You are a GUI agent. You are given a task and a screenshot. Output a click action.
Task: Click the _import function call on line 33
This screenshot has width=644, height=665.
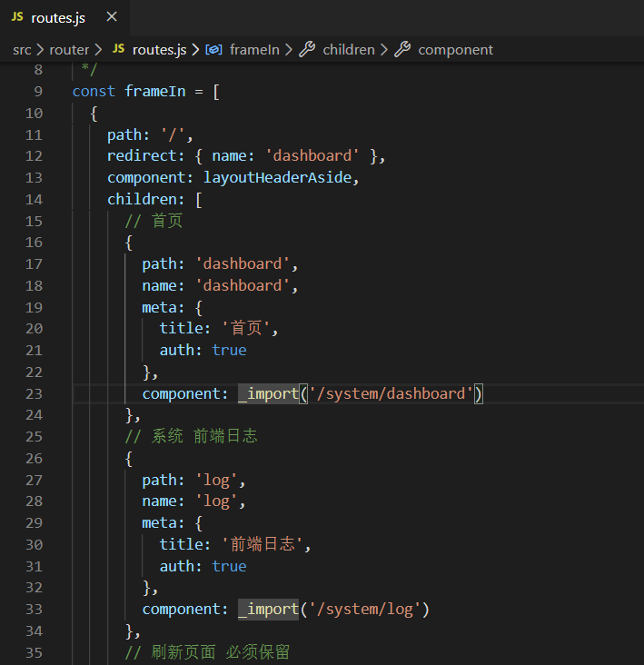pyautogui.click(x=268, y=609)
